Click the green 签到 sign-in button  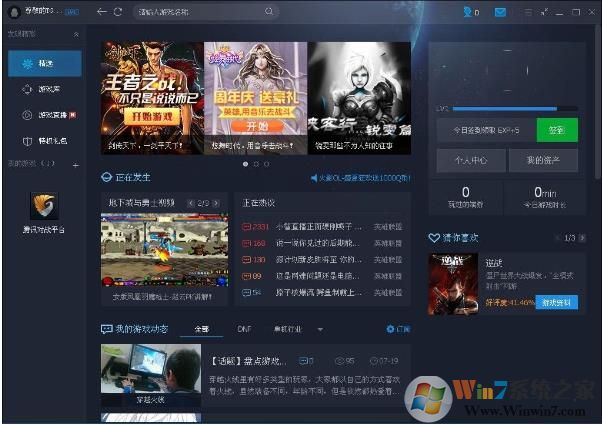pos(557,130)
